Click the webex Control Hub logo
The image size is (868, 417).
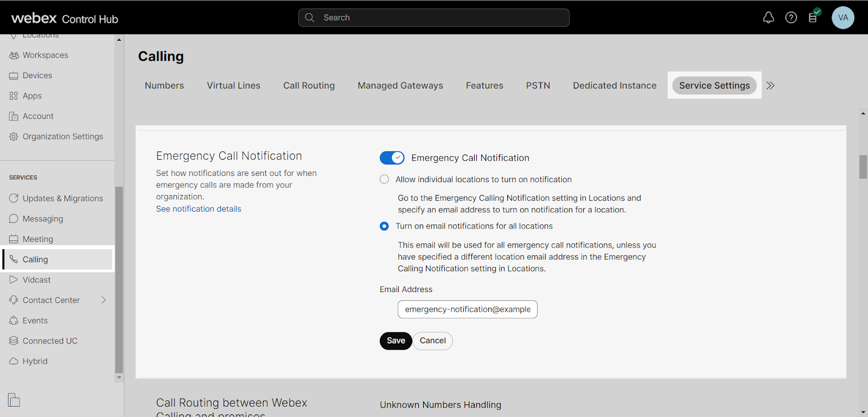click(x=65, y=18)
